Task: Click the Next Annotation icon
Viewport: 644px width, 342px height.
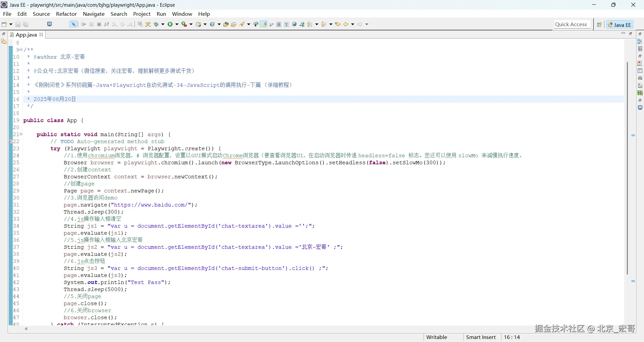Action: (x=310, y=24)
